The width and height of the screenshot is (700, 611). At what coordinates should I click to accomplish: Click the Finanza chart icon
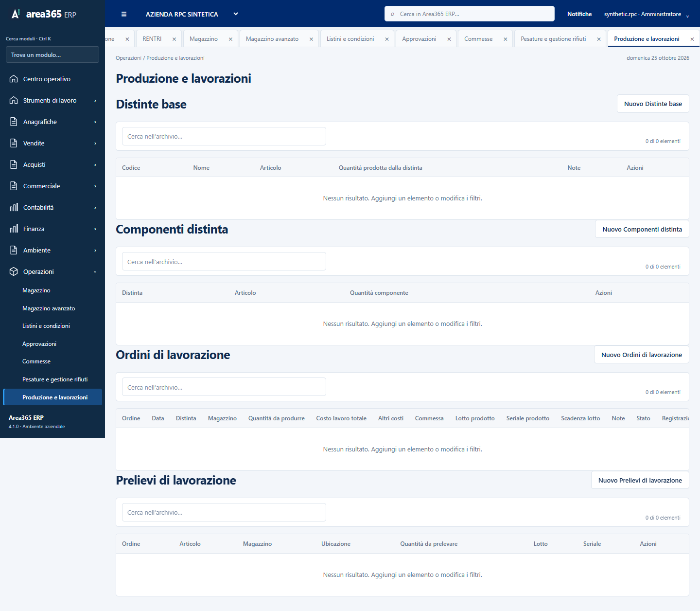click(14, 229)
